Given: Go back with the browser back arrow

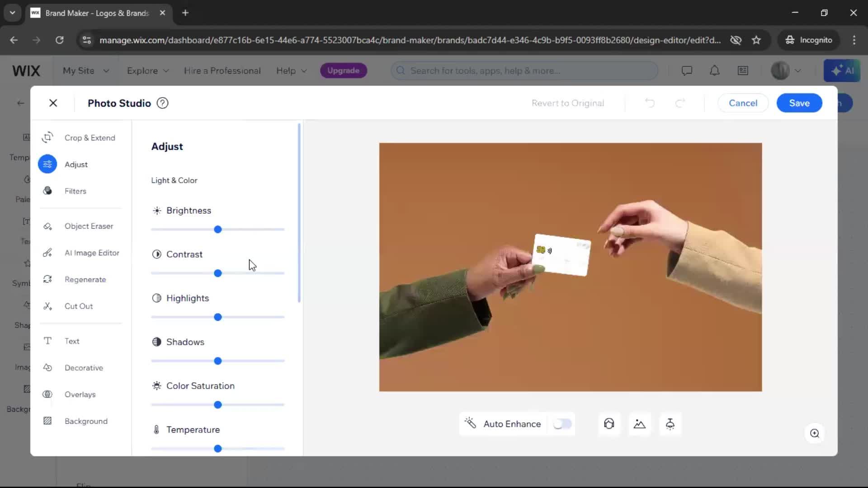Looking at the screenshot, I should 14,40.
